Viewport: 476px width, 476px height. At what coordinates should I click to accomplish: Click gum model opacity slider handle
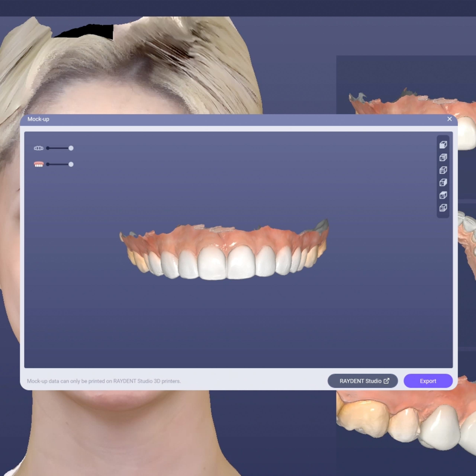click(71, 164)
